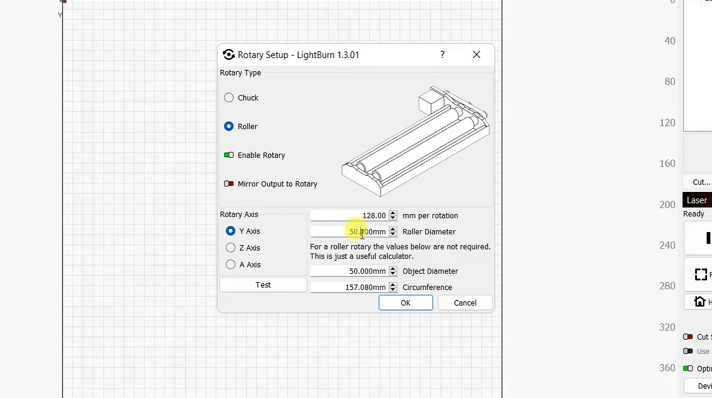Toggle the Optimize switch in Laser panel

pos(688,368)
